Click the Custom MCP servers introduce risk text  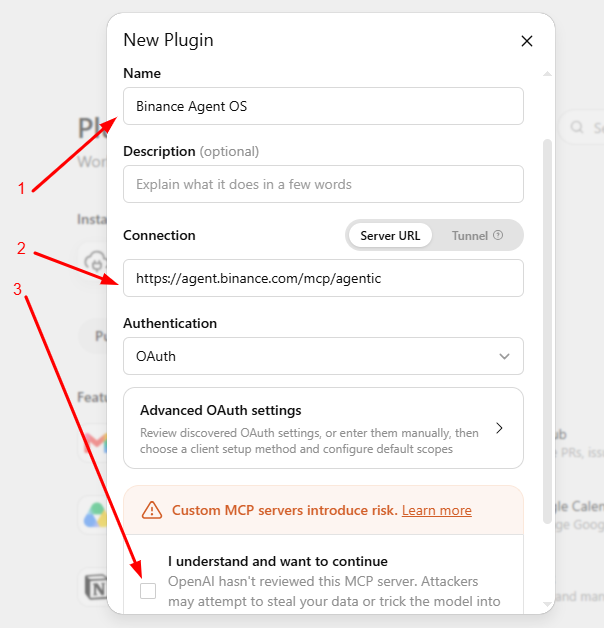pyautogui.click(x=285, y=510)
